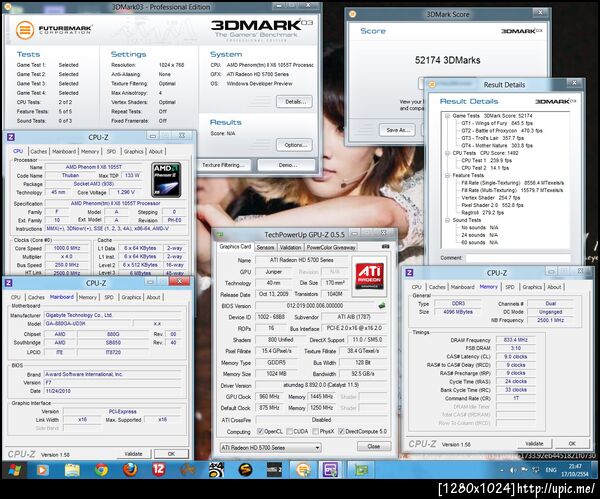Click the BIOS Version value in GPU-Z
600x499 pixels.
pos(315,306)
